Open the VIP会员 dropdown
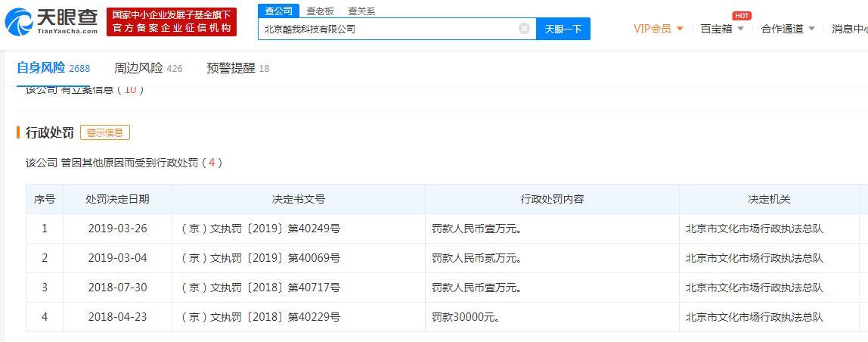868x342 pixels. (659, 29)
